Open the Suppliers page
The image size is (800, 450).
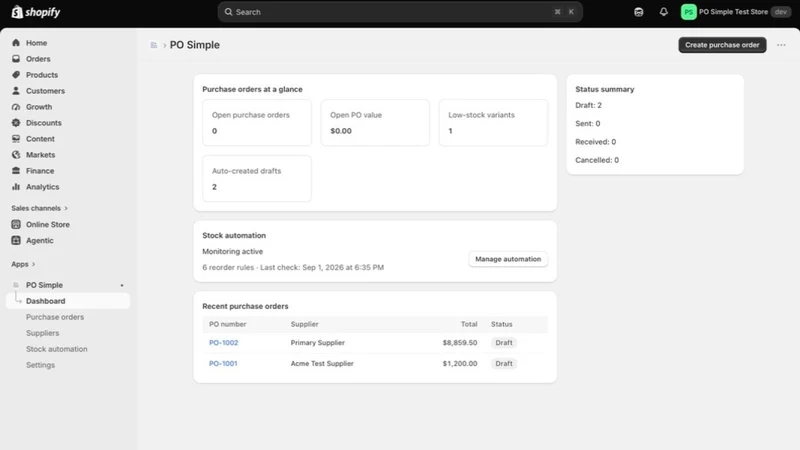(42, 333)
